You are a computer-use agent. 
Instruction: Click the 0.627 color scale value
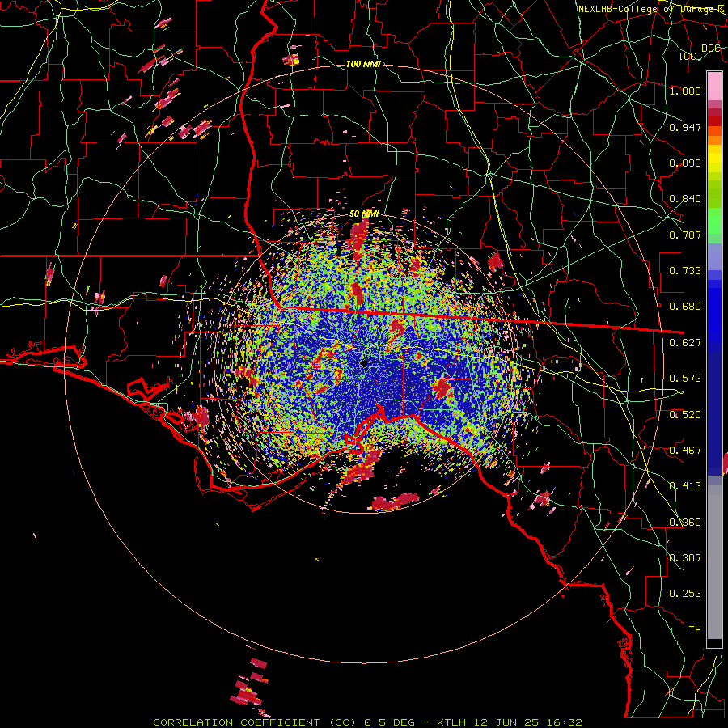(685, 343)
